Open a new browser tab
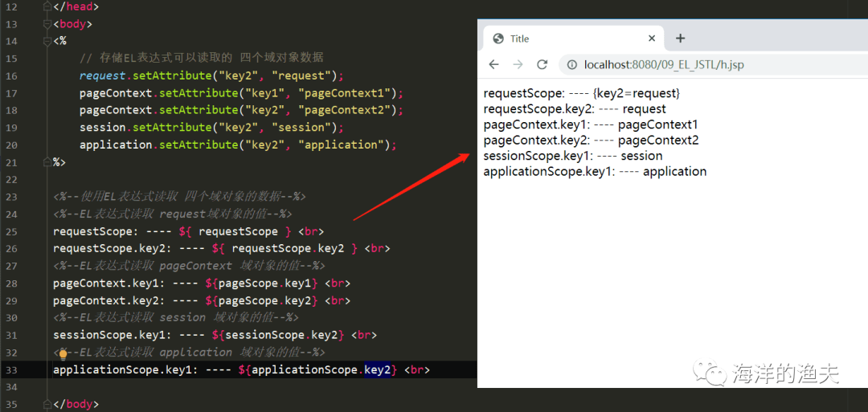The width and height of the screenshot is (868, 412). coord(681,39)
